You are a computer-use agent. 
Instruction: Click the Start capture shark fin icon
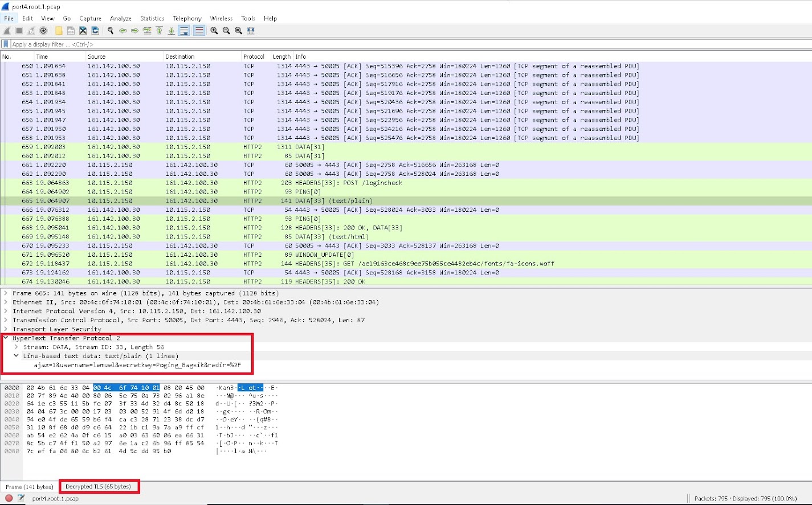[7, 31]
